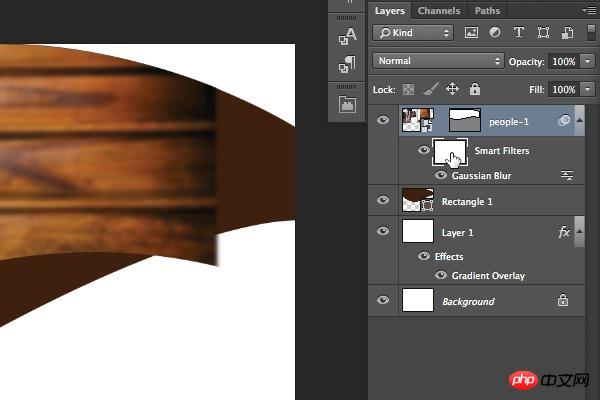Click the Lock all padlock icon
Image resolution: width=600 pixels, height=400 pixels.
[475, 89]
